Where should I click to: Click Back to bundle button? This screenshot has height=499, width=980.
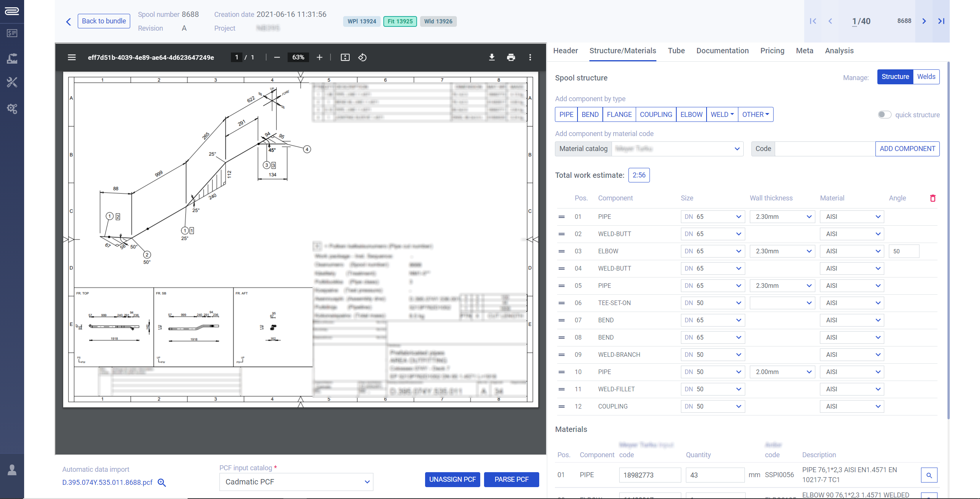(x=104, y=21)
